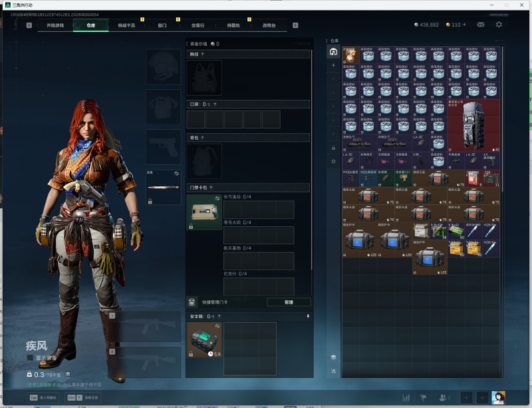Click the help icon next to 门禁卡包
The image size is (532, 408).
pyautogui.click(x=211, y=188)
